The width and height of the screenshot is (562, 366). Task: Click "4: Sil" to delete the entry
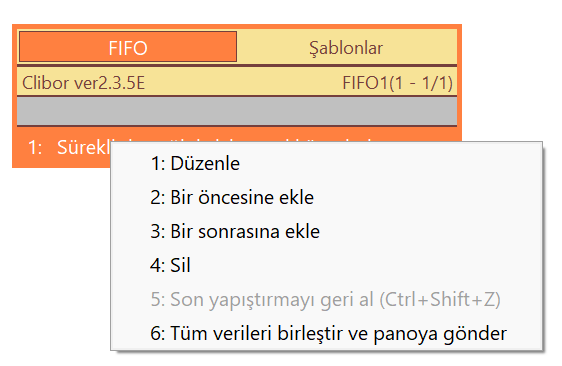pyautogui.click(x=326, y=265)
